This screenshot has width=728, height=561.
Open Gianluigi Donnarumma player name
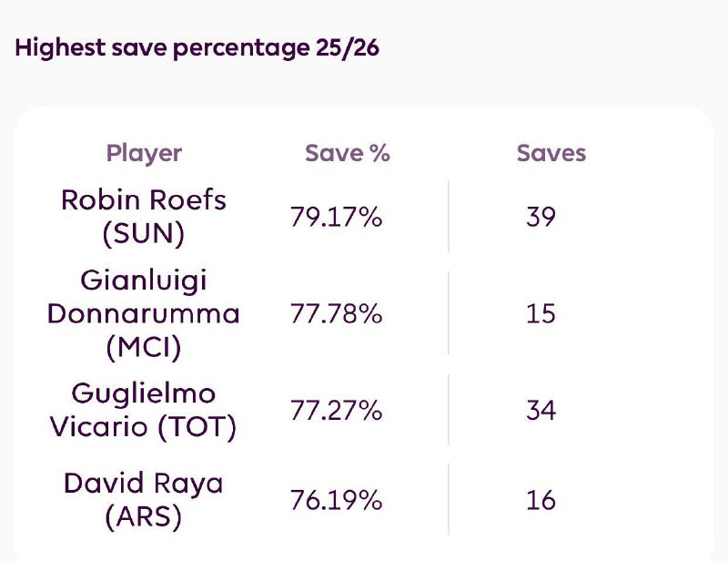[144, 297]
